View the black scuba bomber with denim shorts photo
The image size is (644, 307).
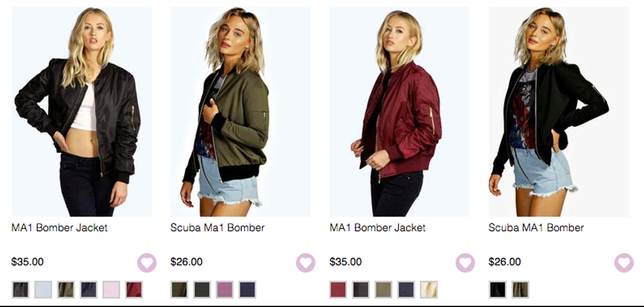[559, 111]
